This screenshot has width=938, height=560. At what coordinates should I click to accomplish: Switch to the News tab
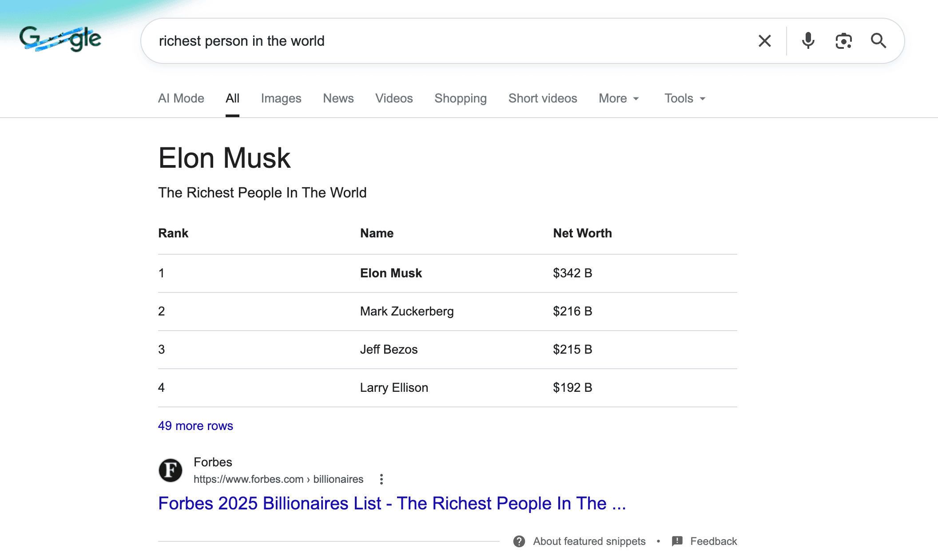(338, 98)
